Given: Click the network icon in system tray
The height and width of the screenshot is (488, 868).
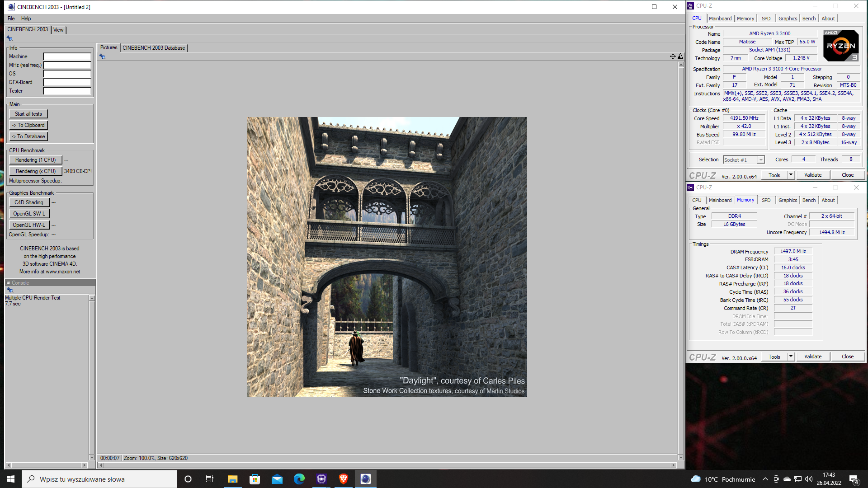Looking at the screenshot, I should pos(798,479).
